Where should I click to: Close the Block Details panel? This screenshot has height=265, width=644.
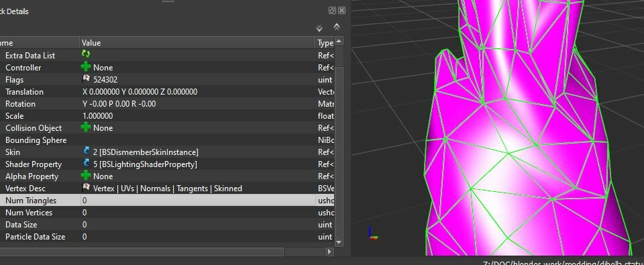[x=341, y=11]
